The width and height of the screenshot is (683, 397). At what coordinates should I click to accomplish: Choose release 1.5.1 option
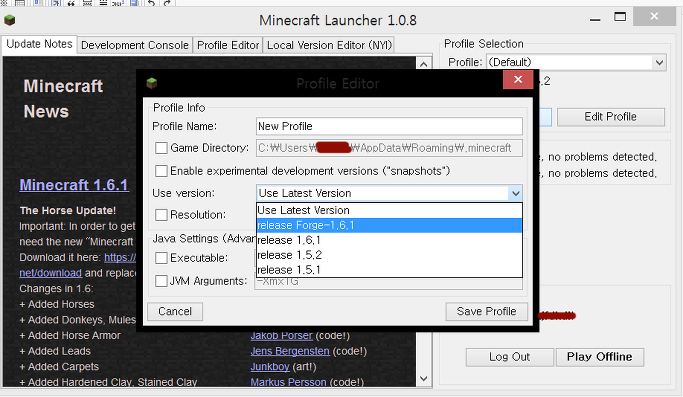(389, 270)
